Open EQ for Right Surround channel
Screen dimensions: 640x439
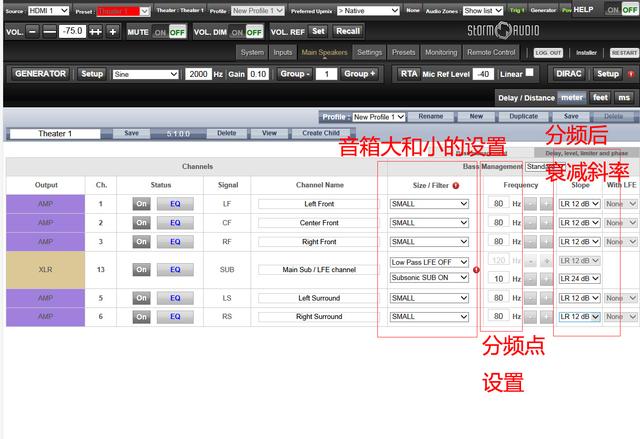174,316
